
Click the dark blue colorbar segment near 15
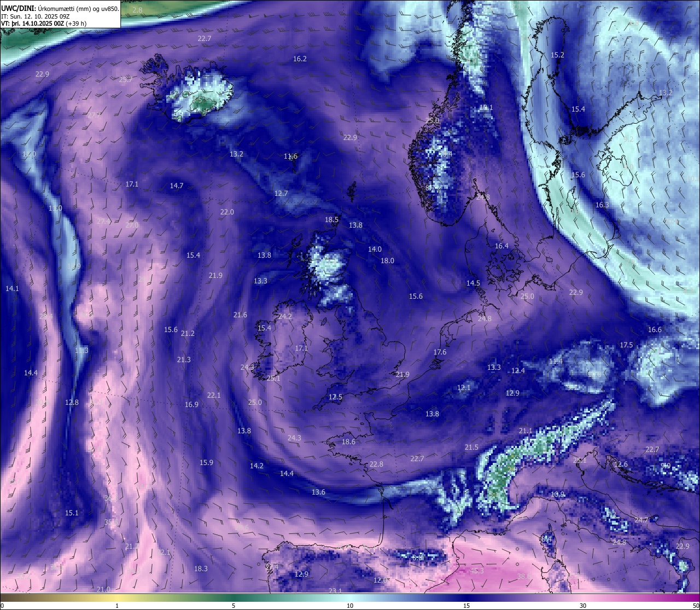coord(466,597)
